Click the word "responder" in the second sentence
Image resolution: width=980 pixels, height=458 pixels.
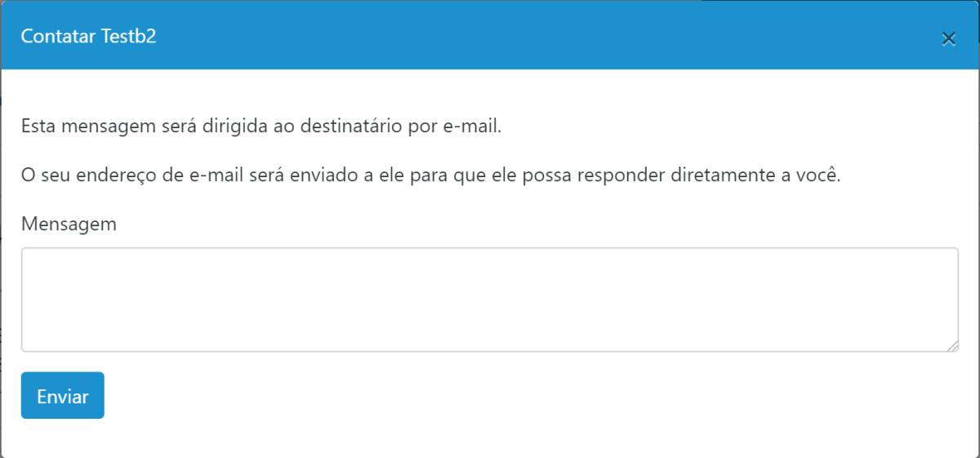point(619,176)
